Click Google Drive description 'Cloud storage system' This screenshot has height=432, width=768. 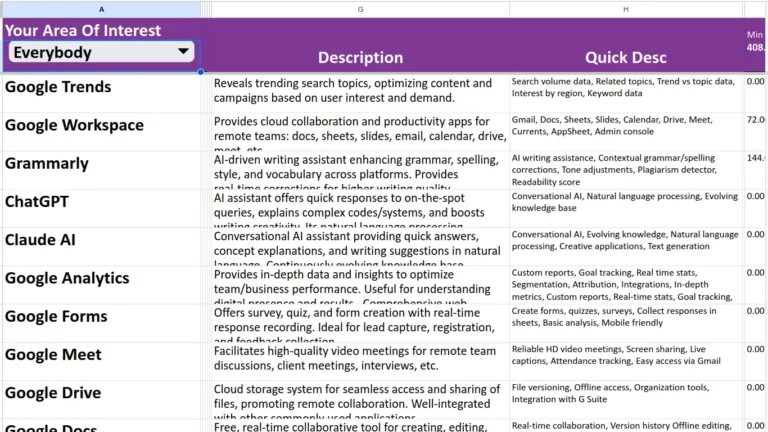point(360,399)
